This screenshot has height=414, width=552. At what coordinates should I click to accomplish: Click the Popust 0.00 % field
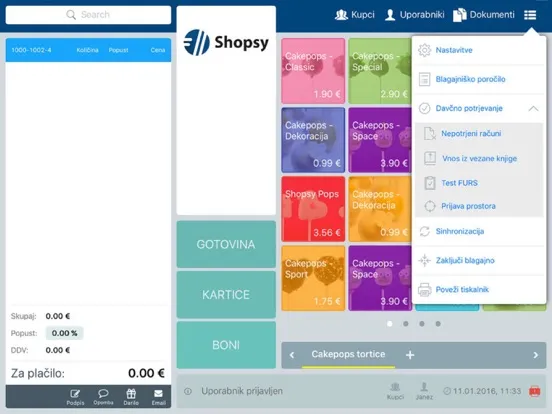click(x=64, y=333)
